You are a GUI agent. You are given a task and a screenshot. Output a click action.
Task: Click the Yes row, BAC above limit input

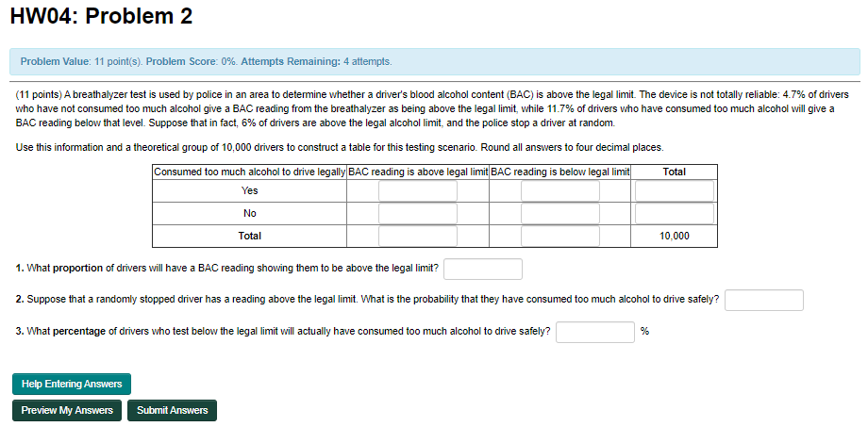click(418, 191)
